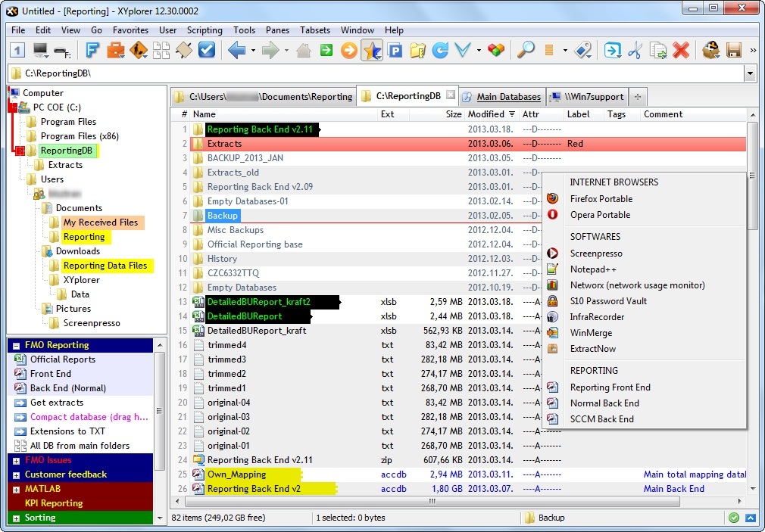Click the gray Up house-shaped toolbar icon

(x=303, y=51)
